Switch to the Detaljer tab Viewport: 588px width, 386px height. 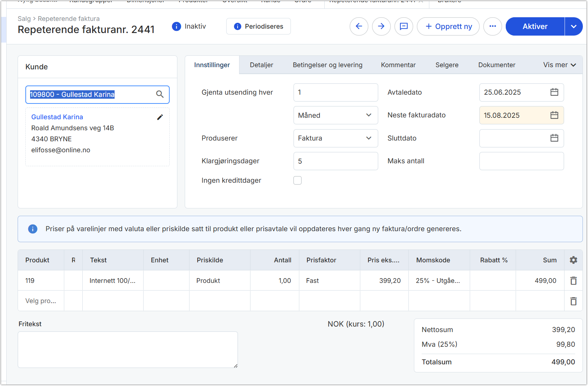[261, 65]
